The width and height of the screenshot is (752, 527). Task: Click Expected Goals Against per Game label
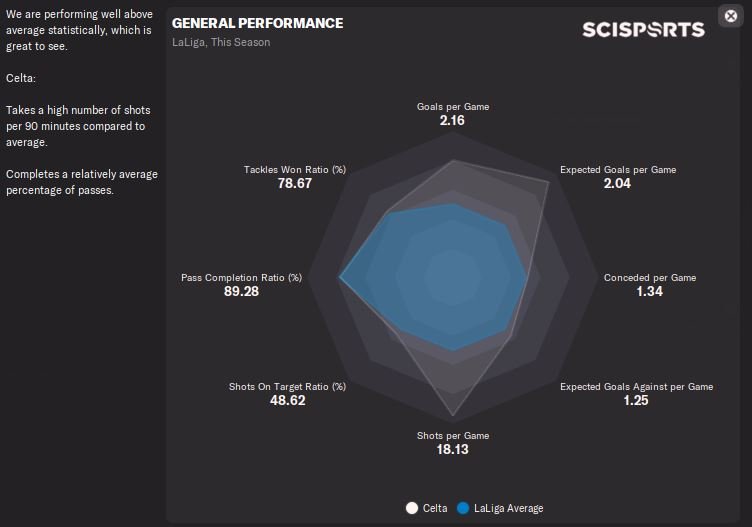click(636, 386)
